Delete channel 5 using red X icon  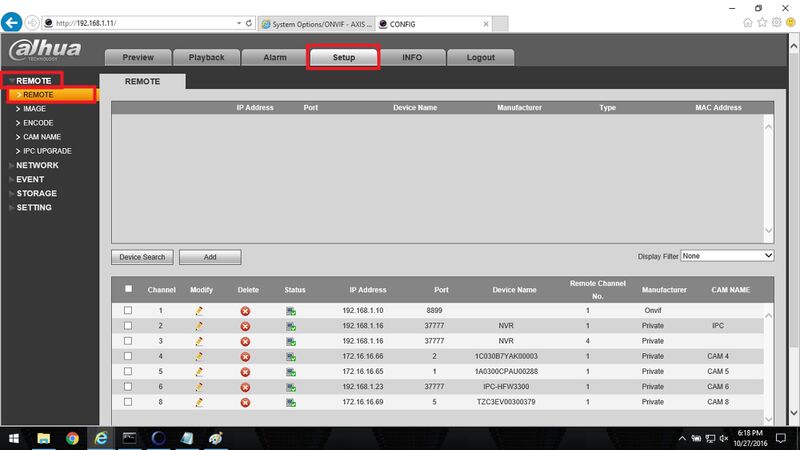pos(245,372)
